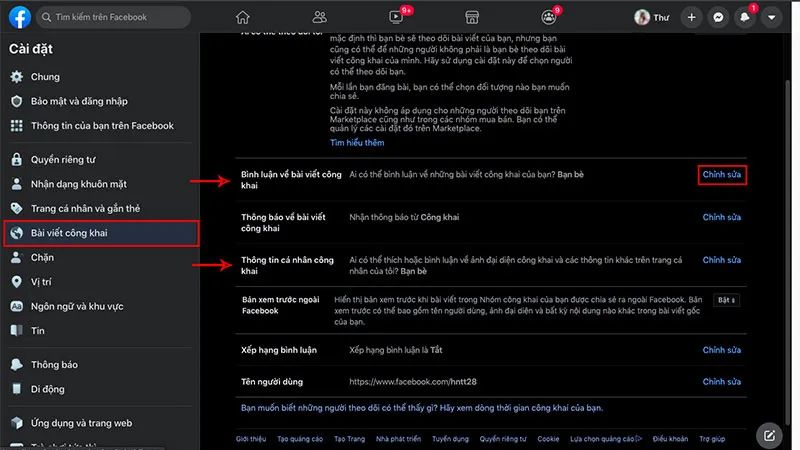The height and width of the screenshot is (450, 800).
Task: Click the globe icon for Bài viết công khai
Action: [x=17, y=233]
